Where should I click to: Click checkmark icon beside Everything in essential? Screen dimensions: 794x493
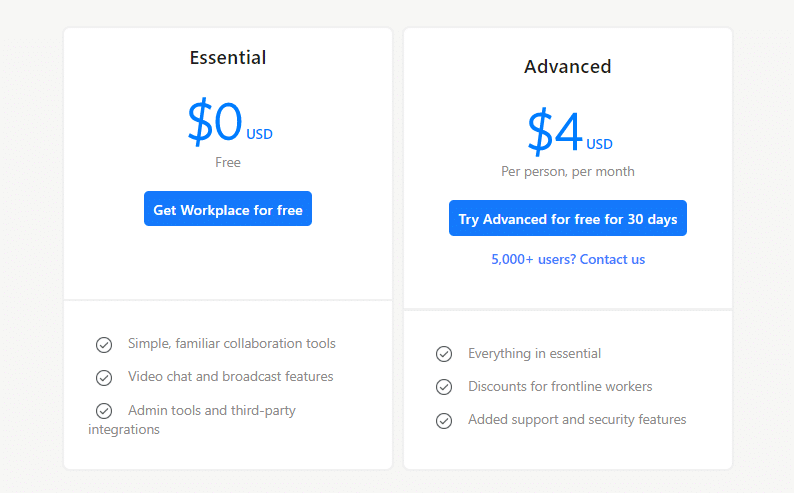(444, 354)
